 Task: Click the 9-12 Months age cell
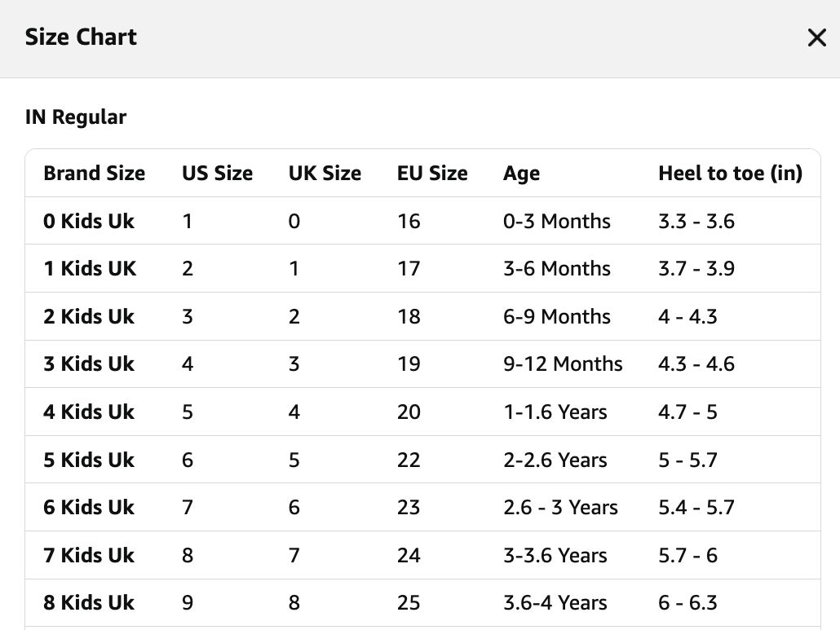tap(563, 364)
